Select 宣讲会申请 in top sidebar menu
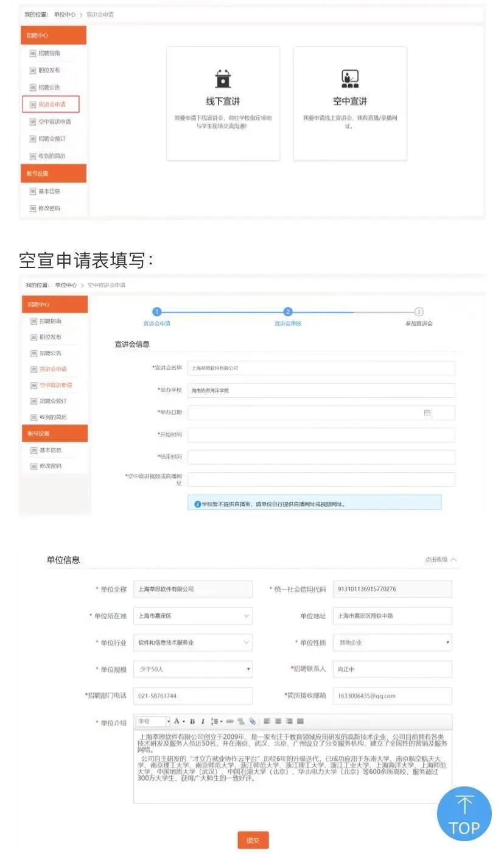The image size is (504, 854). (x=52, y=105)
